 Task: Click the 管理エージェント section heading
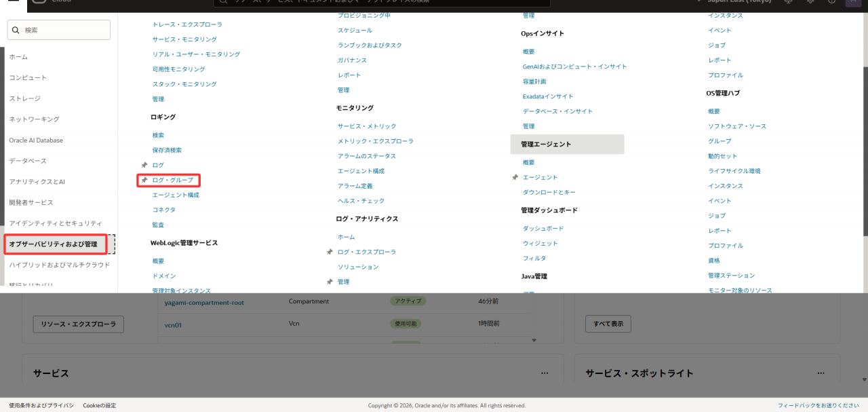(x=567, y=144)
